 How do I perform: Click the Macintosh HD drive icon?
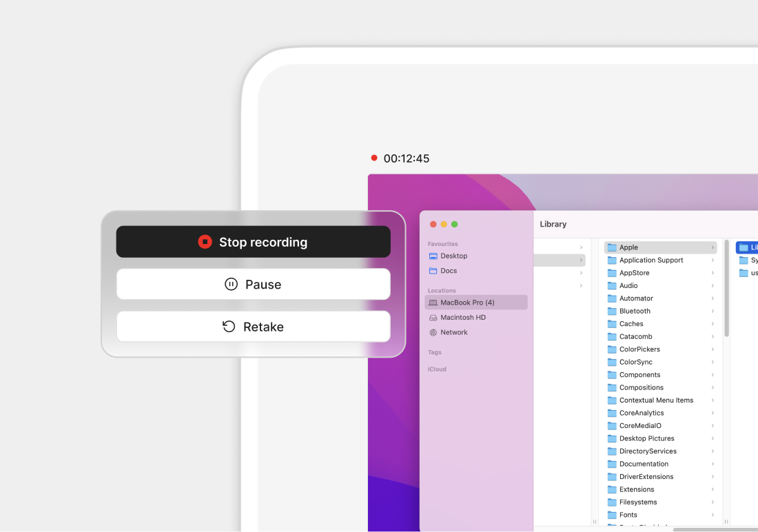tap(433, 318)
